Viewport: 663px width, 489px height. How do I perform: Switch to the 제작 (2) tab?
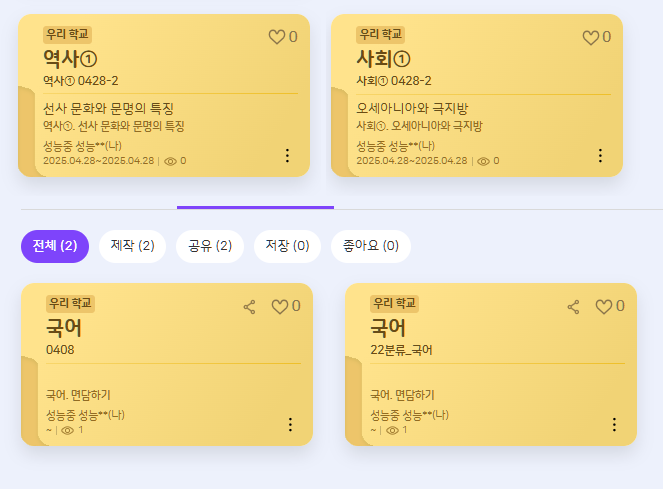[132, 246]
